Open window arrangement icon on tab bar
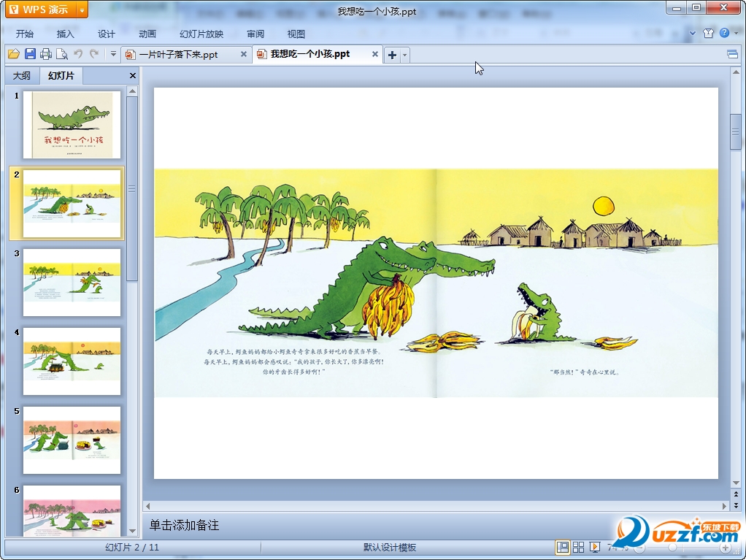 (x=733, y=54)
